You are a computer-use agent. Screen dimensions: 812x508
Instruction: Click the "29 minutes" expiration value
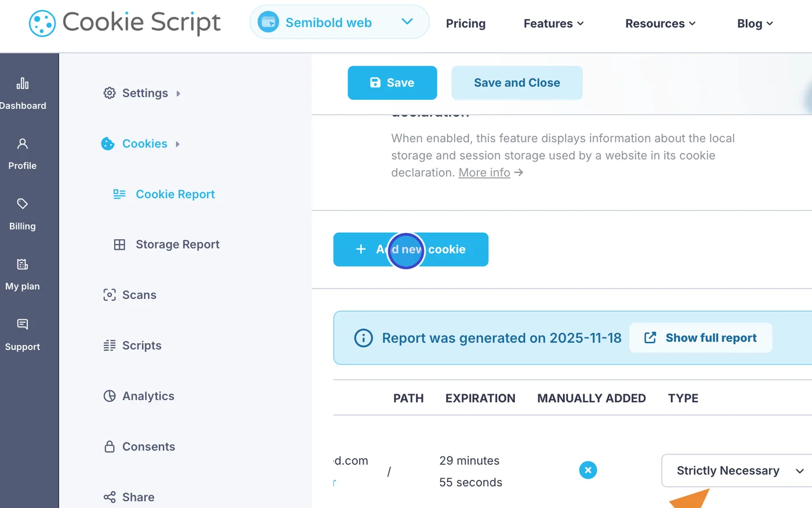pos(469,460)
